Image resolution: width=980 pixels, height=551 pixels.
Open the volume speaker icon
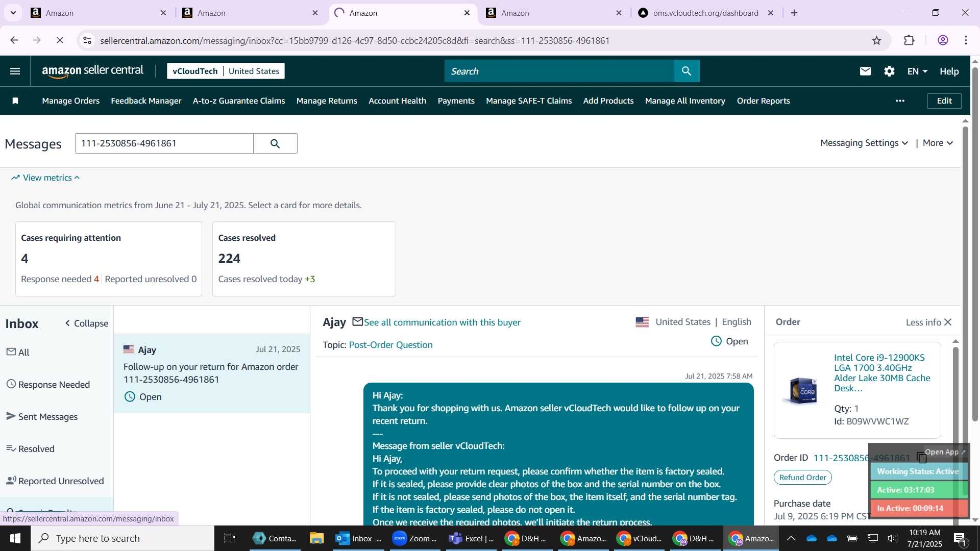click(x=892, y=538)
